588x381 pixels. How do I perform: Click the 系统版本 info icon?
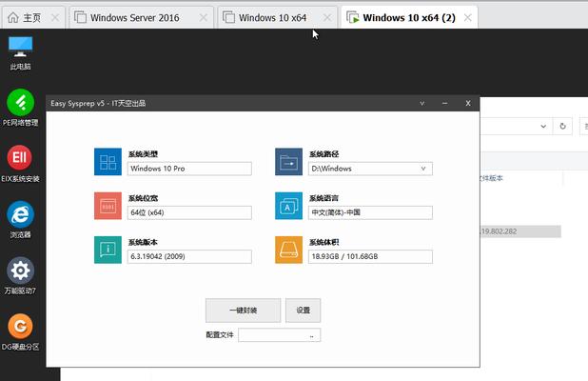click(x=108, y=250)
